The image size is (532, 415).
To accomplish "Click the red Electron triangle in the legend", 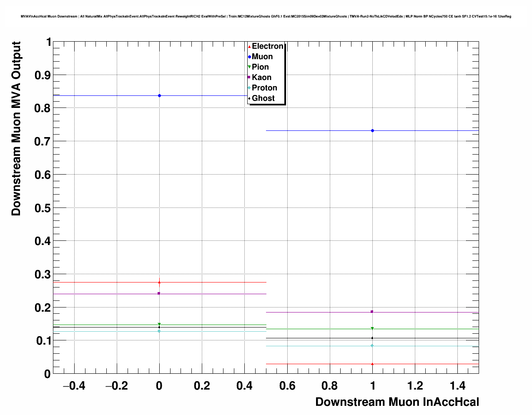I will pos(249,46).
